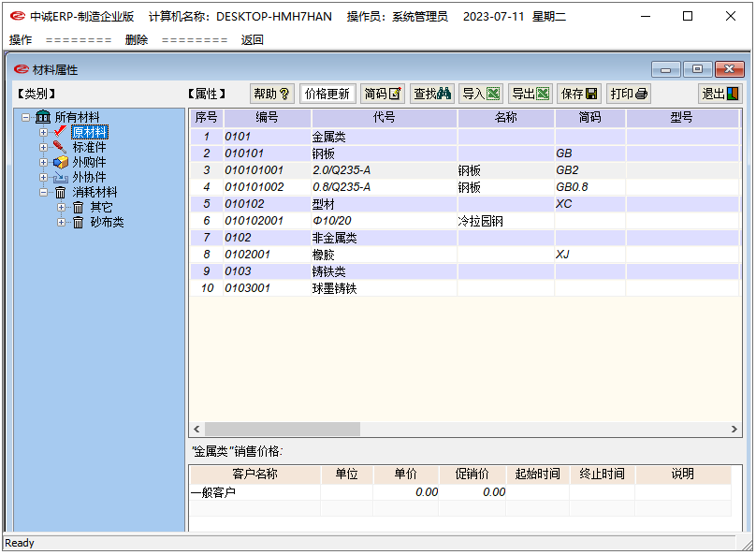Click the 外购件 box icon
Image resolution: width=756 pixels, height=555 pixels.
[x=60, y=162]
